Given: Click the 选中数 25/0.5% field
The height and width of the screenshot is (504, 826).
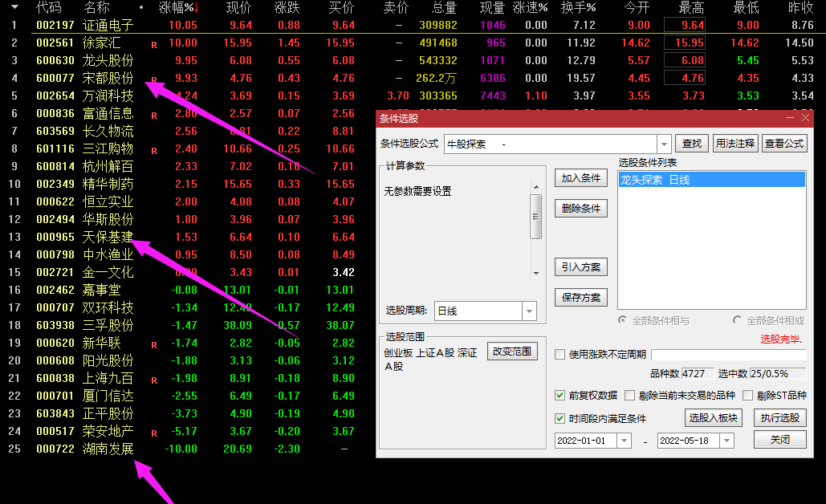Looking at the screenshot, I should tap(778, 373).
